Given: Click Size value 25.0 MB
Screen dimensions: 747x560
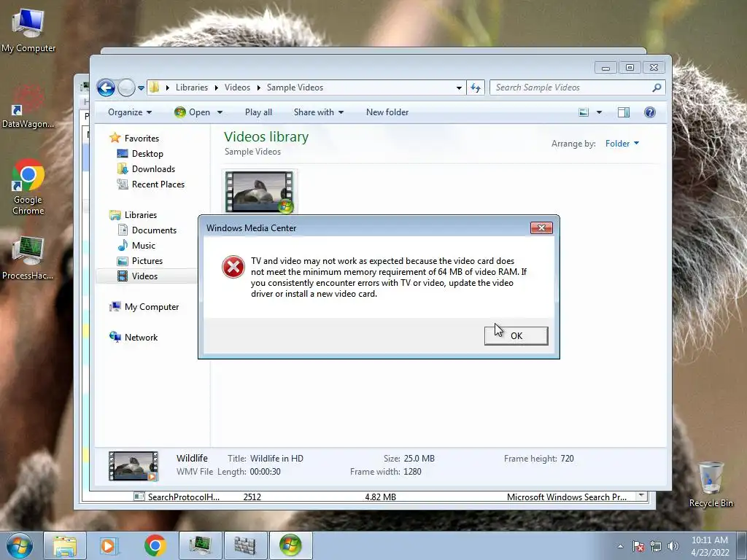Looking at the screenshot, I should click(x=419, y=459).
